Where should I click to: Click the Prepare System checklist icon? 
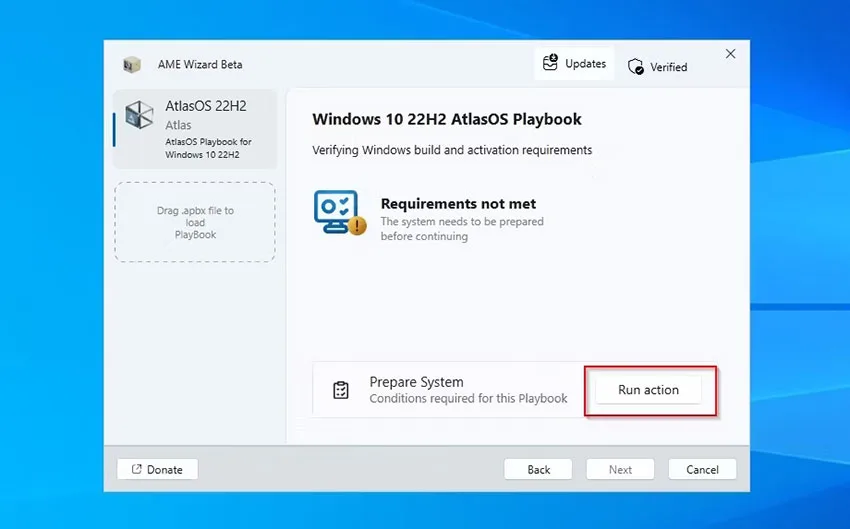pos(341,390)
